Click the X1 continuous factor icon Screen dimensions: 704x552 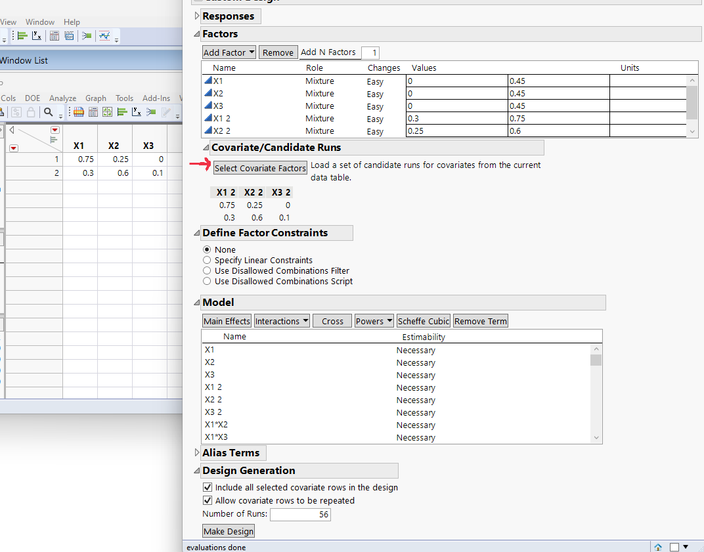208,80
